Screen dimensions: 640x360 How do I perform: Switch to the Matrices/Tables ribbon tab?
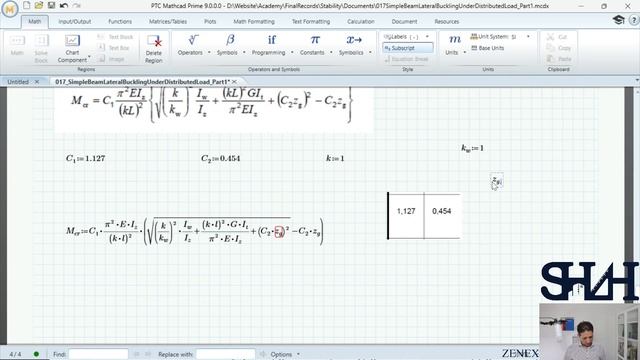[168, 22]
